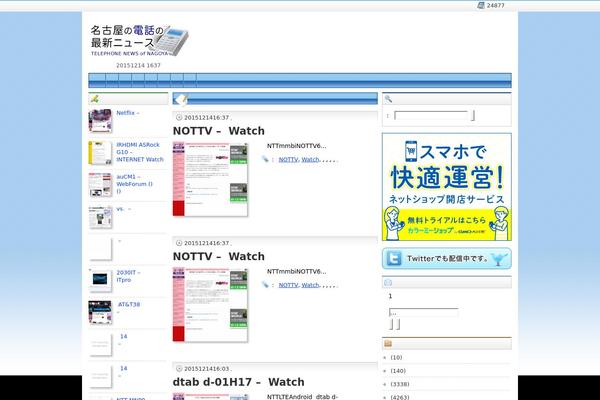
Task: Open the auCM1 WebForum sidebar link
Action: [135, 184]
